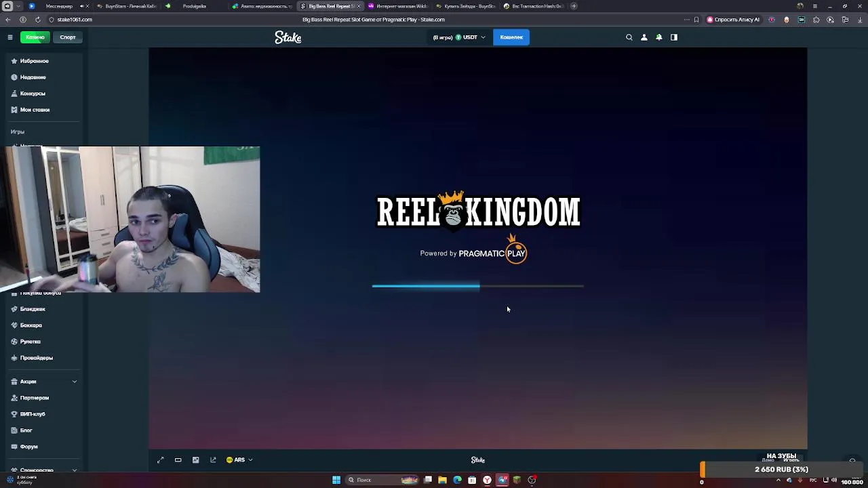Open the game pop-out icon
This screenshot has height=488, width=868.
coord(213,460)
